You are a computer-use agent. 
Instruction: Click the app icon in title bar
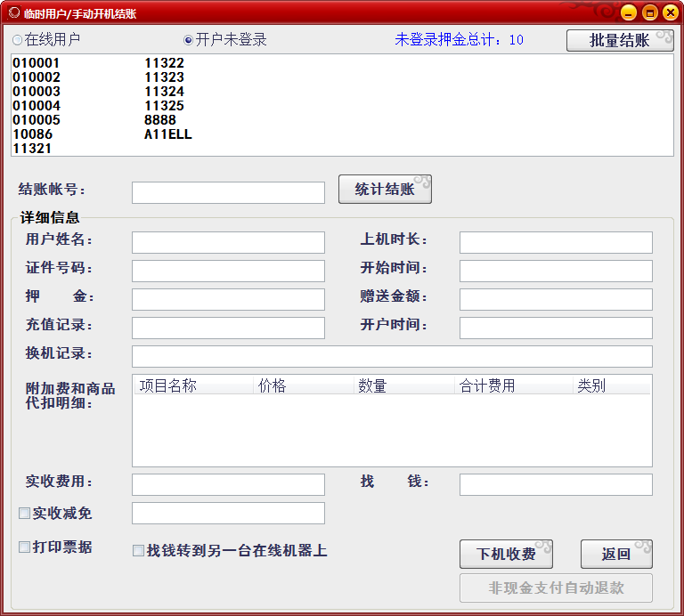pos(13,12)
